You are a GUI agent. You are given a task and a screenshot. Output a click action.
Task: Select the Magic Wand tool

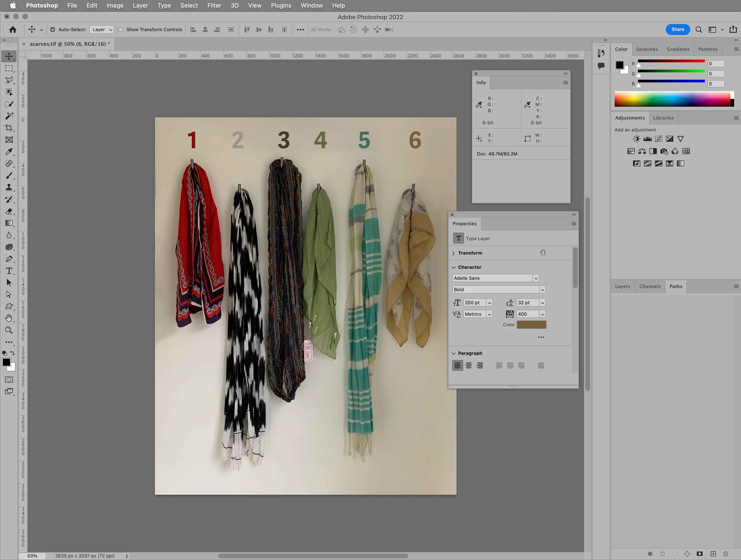pos(9,116)
